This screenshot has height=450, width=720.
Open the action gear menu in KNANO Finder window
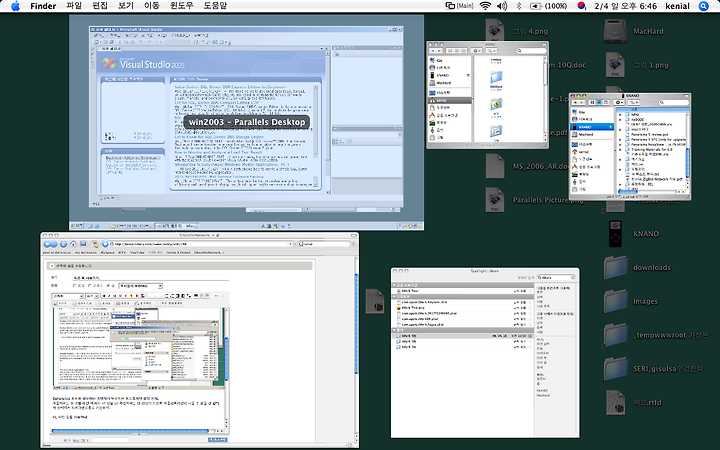pos(619,102)
